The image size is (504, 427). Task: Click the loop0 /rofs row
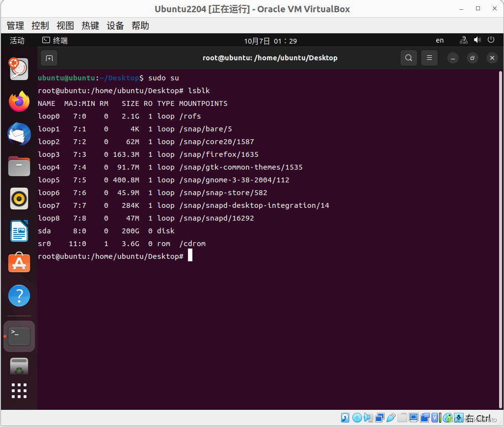tap(119, 116)
